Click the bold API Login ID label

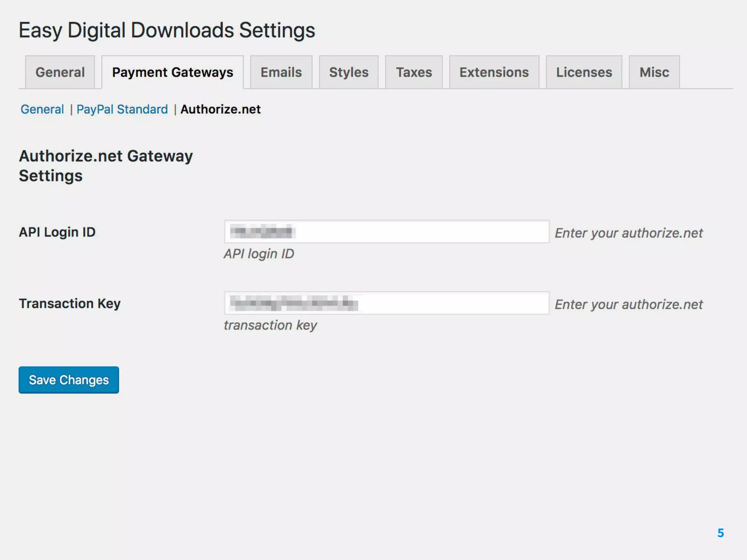(x=57, y=232)
